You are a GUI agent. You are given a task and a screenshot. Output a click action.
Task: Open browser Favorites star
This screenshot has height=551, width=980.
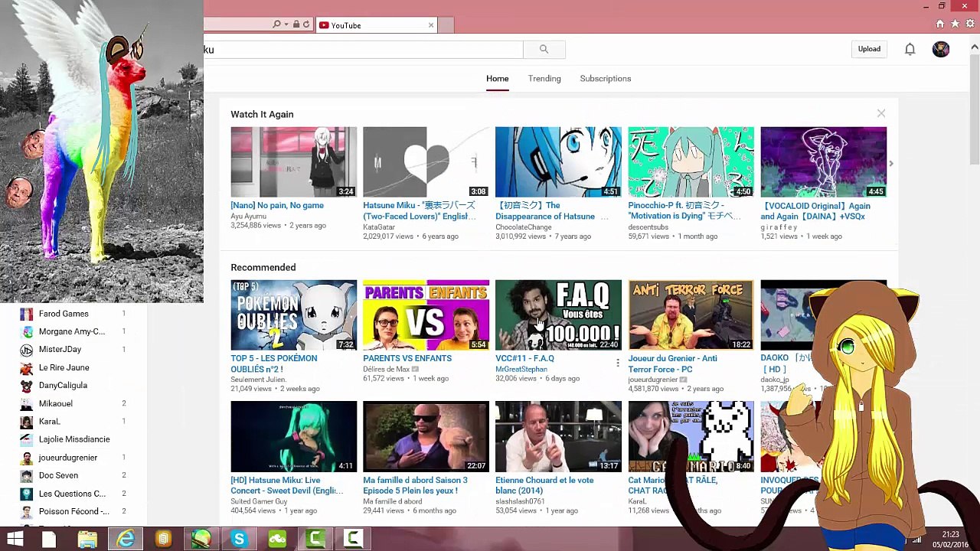[954, 24]
